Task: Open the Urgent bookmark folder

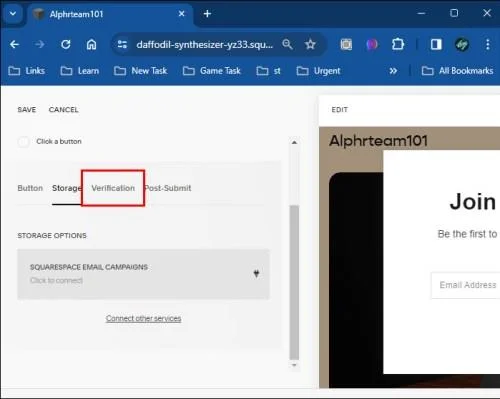Action: click(x=318, y=71)
